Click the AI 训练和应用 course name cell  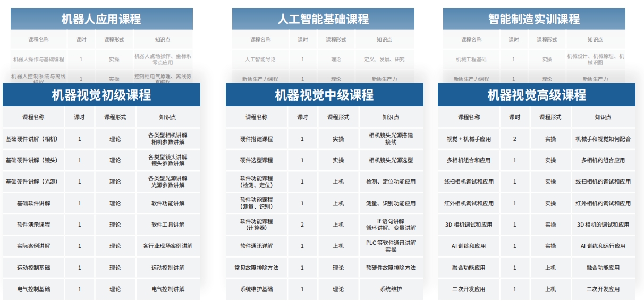click(469, 246)
